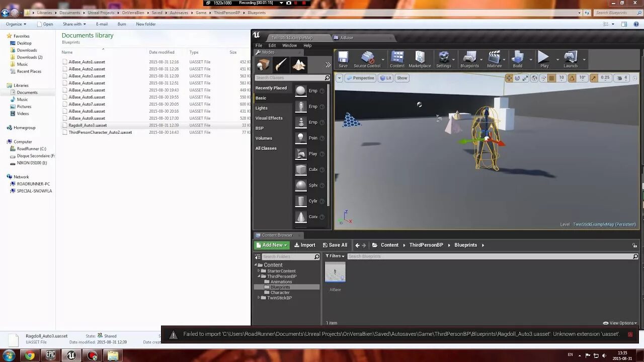Image resolution: width=644 pixels, height=362 pixels.
Task: Open scale snap value 0.25 dropdown
Action: tap(605, 78)
